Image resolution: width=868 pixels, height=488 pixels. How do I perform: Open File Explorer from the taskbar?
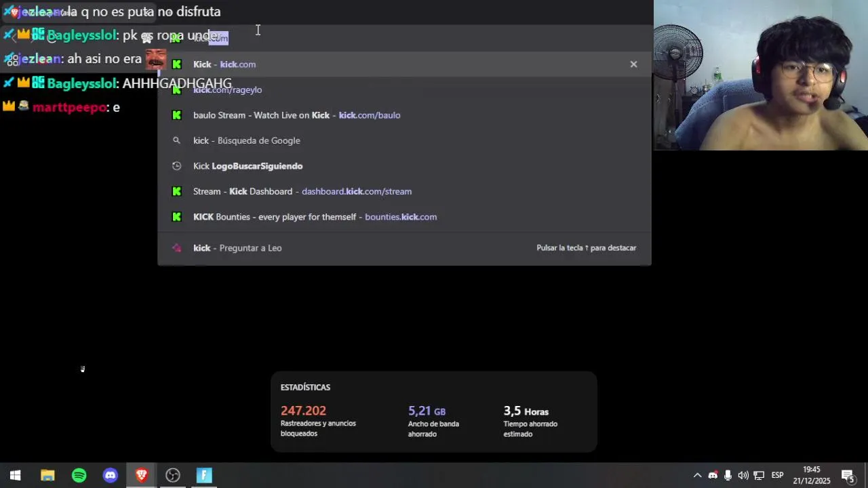pyautogui.click(x=47, y=475)
